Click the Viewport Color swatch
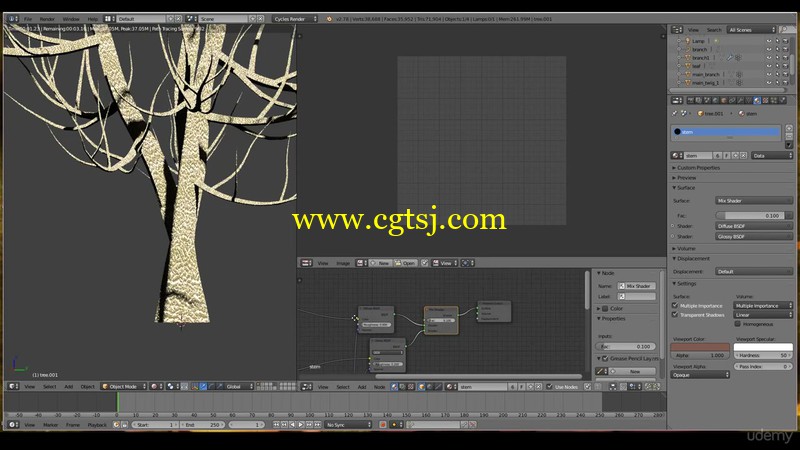800x450 pixels. tap(700, 347)
